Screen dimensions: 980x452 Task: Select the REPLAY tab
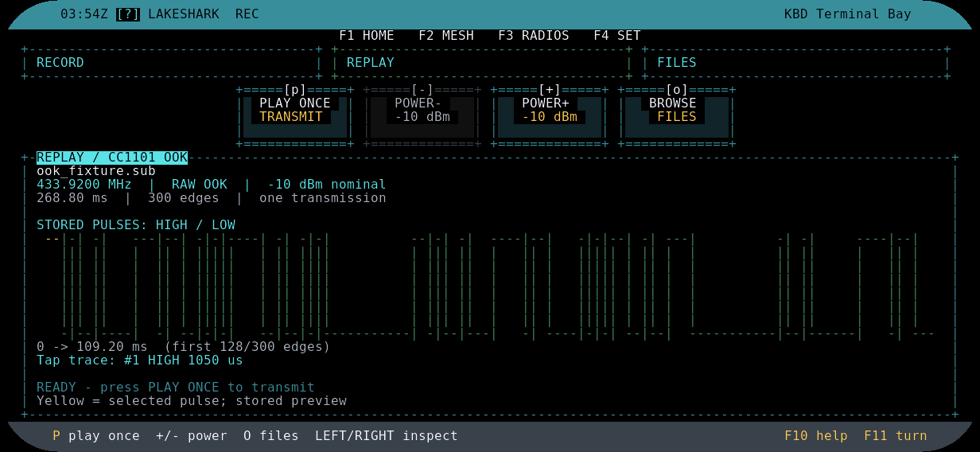pos(482,63)
